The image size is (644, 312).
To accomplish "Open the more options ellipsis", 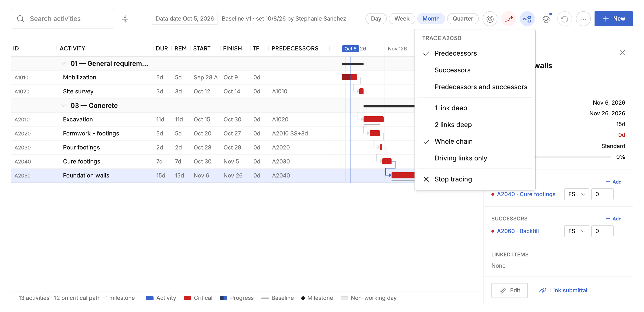I will coord(583,19).
